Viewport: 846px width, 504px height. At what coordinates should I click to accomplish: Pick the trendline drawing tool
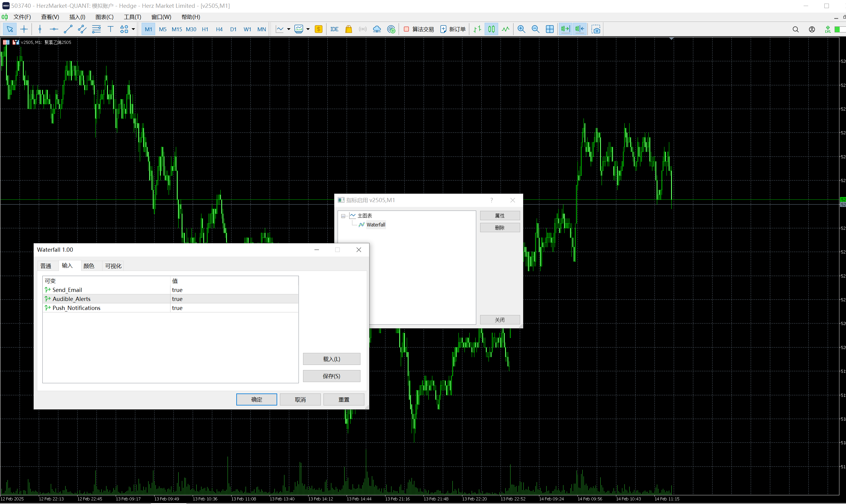68,29
